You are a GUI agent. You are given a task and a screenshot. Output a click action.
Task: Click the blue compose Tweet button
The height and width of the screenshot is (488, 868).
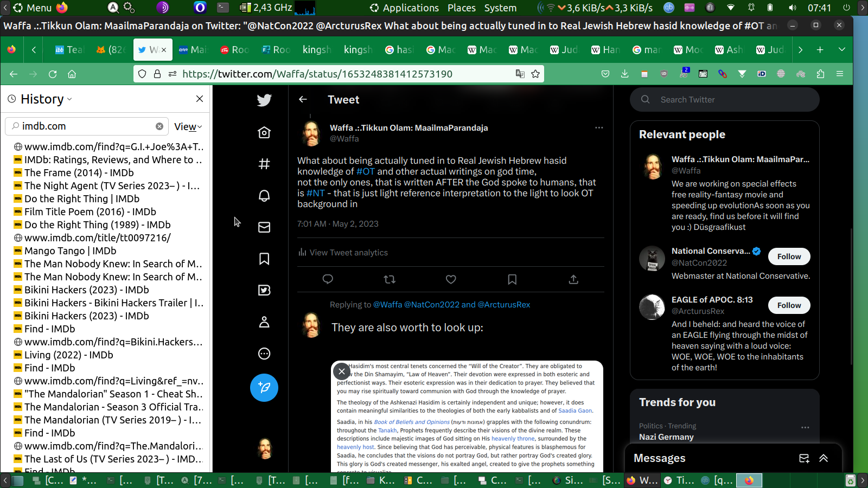click(x=264, y=388)
